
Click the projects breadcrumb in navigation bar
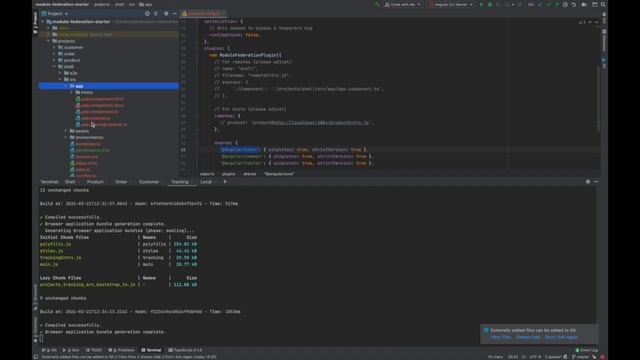[102, 4]
